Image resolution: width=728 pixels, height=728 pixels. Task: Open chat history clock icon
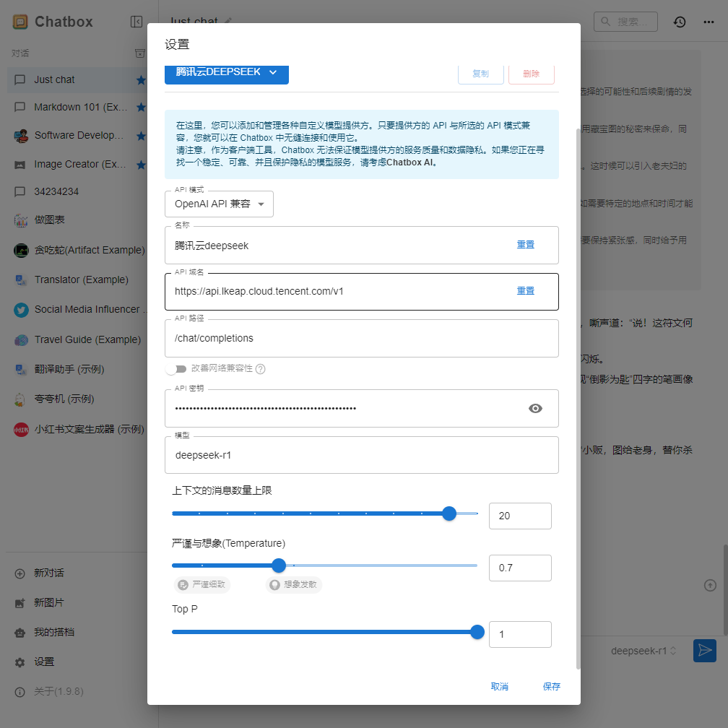pos(680,22)
